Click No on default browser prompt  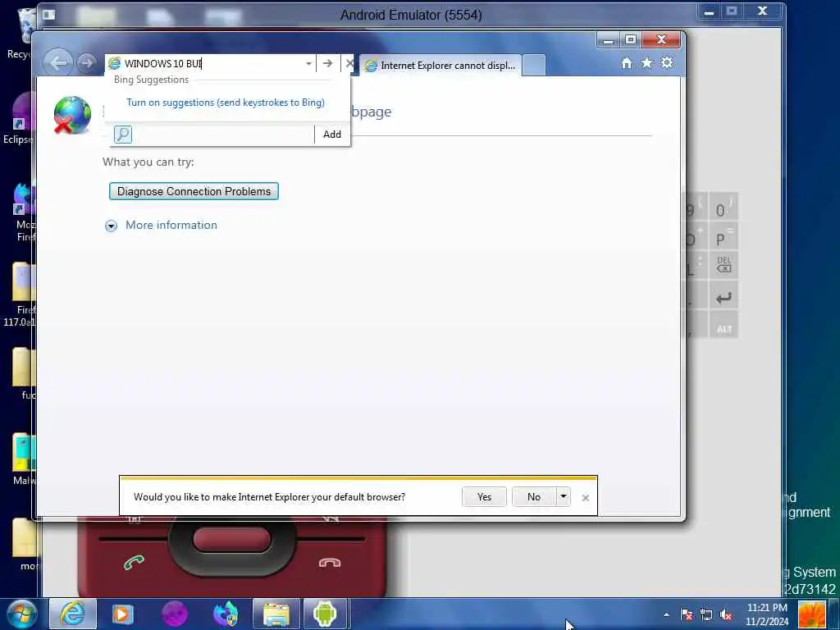(534, 497)
